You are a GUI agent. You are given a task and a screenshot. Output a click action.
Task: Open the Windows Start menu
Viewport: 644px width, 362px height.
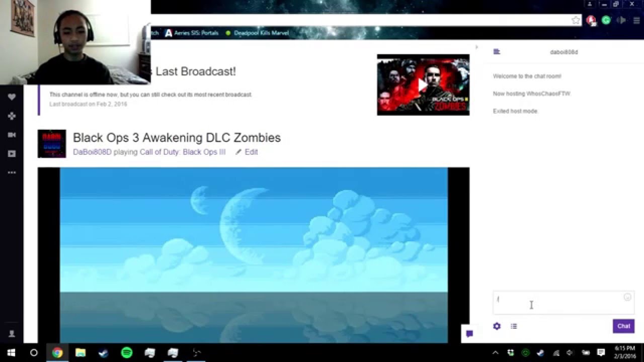coord(11,352)
